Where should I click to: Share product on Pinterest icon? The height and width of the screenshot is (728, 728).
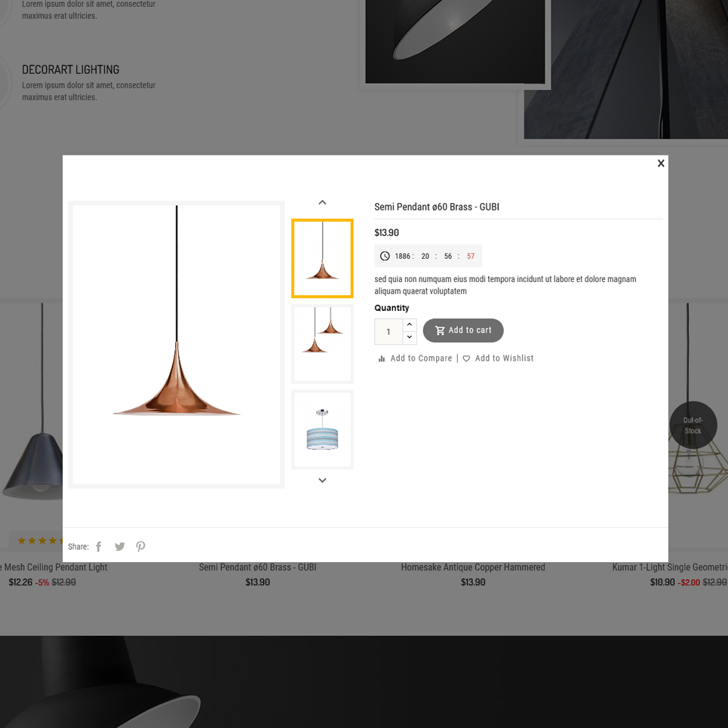point(140,546)
